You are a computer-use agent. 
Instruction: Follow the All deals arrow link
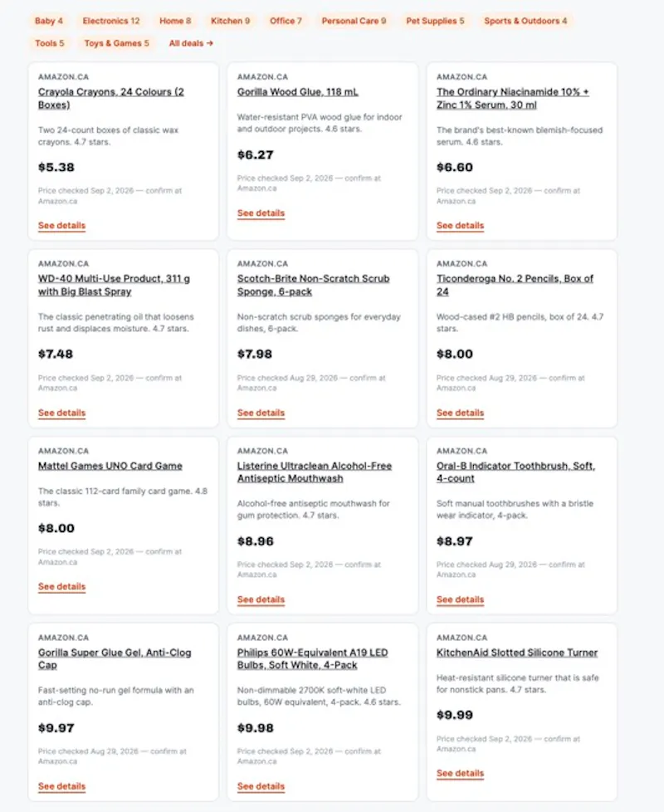[x=191, y=43]
